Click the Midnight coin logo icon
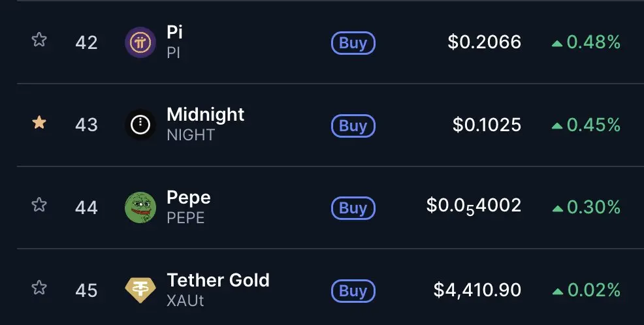 (x=140, y=125)
